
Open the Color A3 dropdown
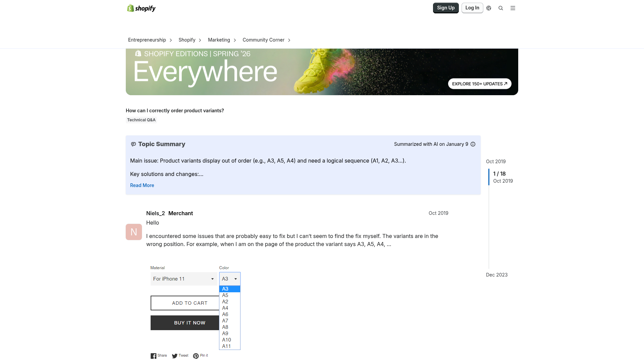pos(230,279)
